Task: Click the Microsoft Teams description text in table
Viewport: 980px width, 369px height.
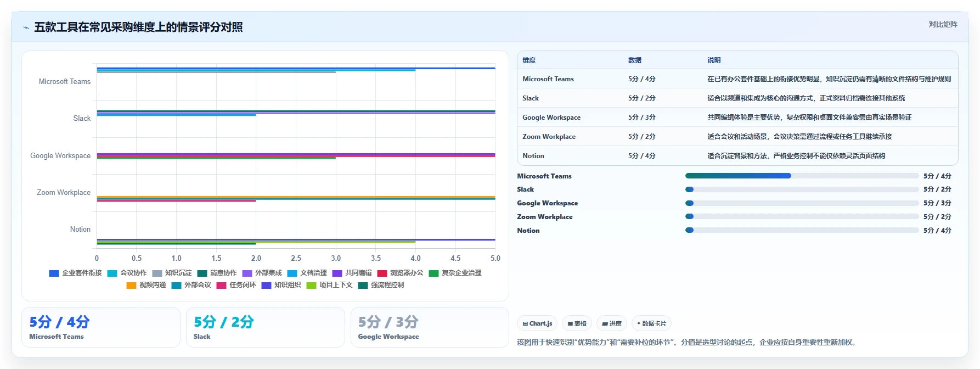Action: pos(829,79)
